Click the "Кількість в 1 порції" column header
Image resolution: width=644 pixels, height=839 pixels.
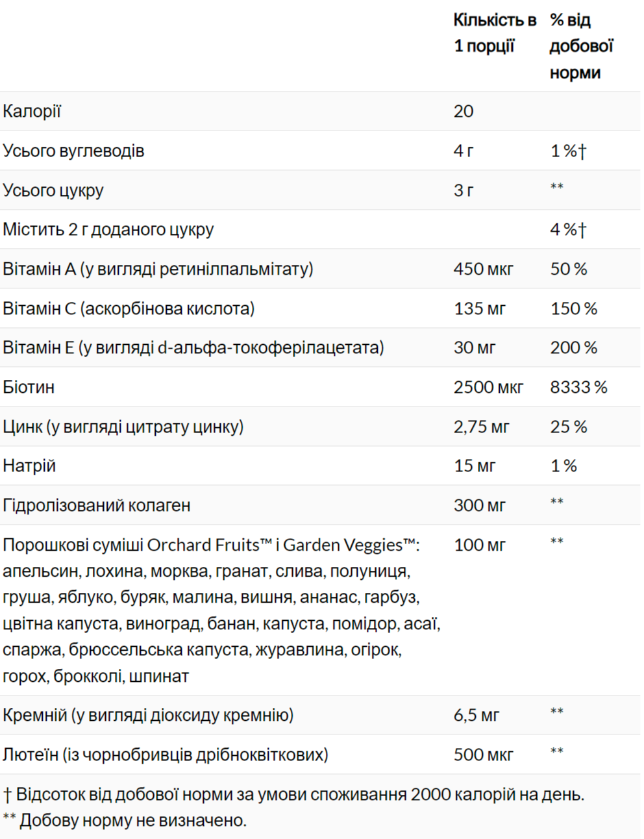[493, 33]
